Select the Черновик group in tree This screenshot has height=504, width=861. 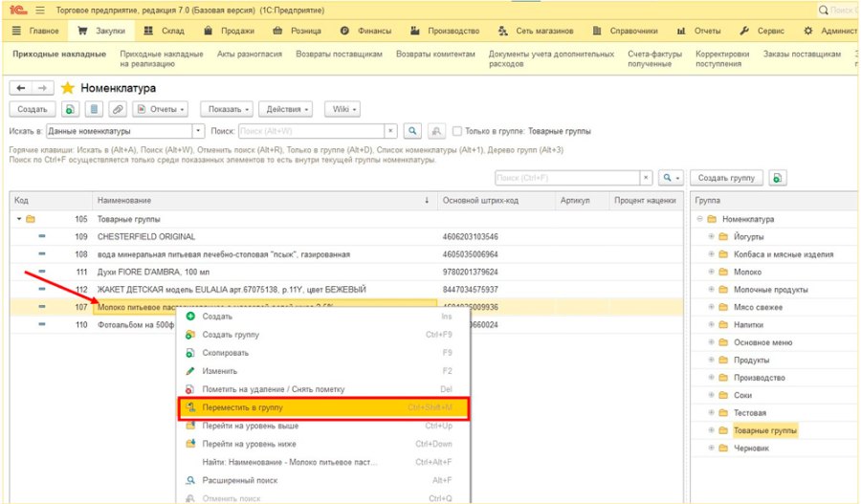751,448
